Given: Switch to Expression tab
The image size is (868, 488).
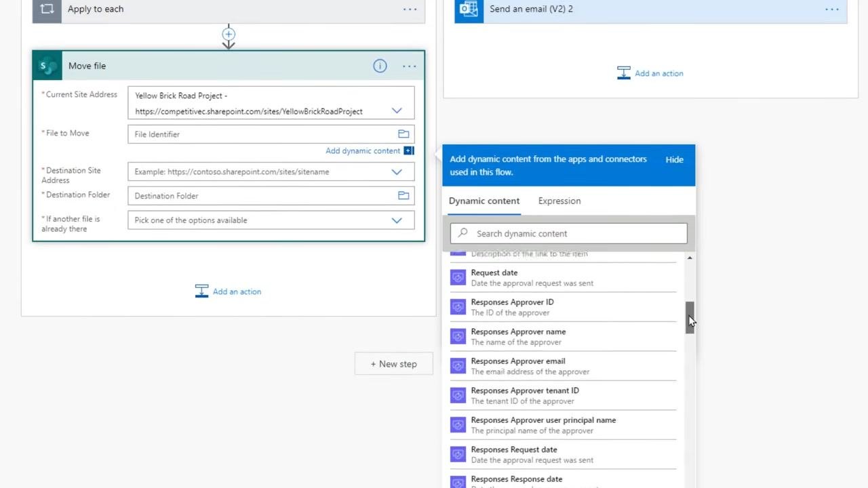Looking at the screenshot, I should click(x=559, y=201).
